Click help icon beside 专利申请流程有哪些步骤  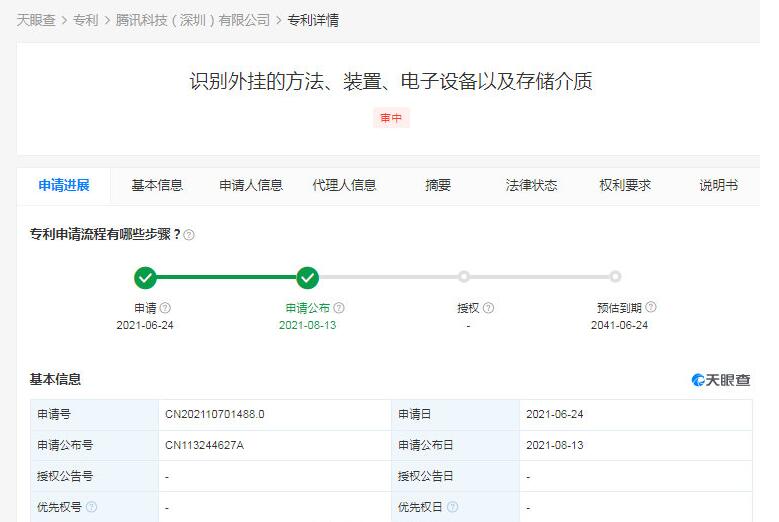(x=189, y=235)
